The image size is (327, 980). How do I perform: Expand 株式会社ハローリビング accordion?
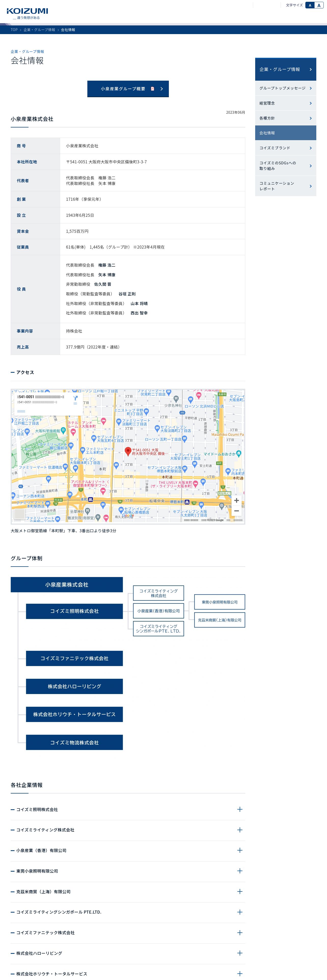click(x=128, y=953)
